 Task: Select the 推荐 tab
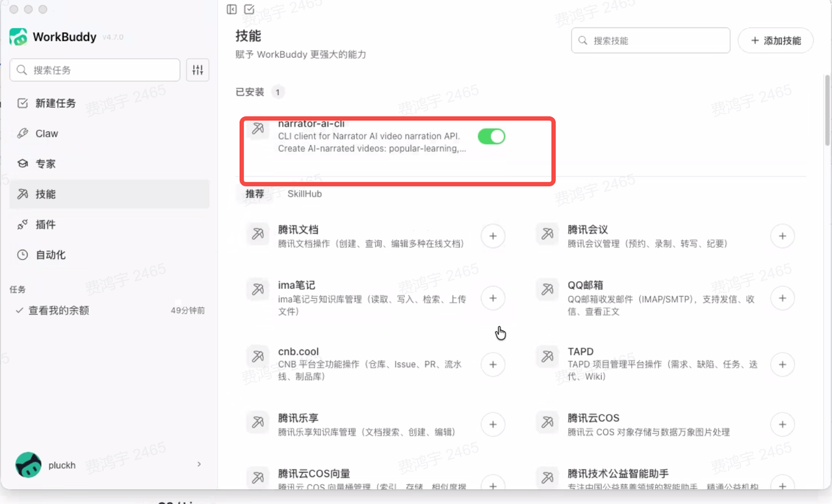pyautogui.click(x=255, y=194)
